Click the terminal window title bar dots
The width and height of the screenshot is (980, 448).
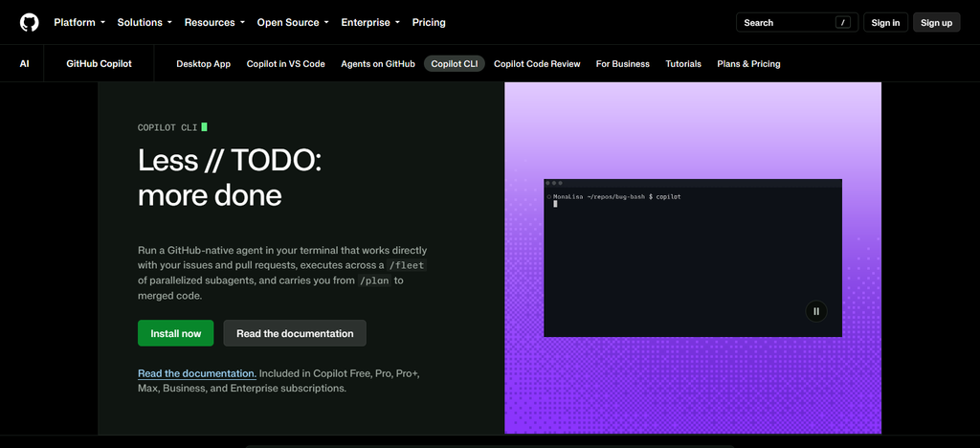click(x=554, y=183)
